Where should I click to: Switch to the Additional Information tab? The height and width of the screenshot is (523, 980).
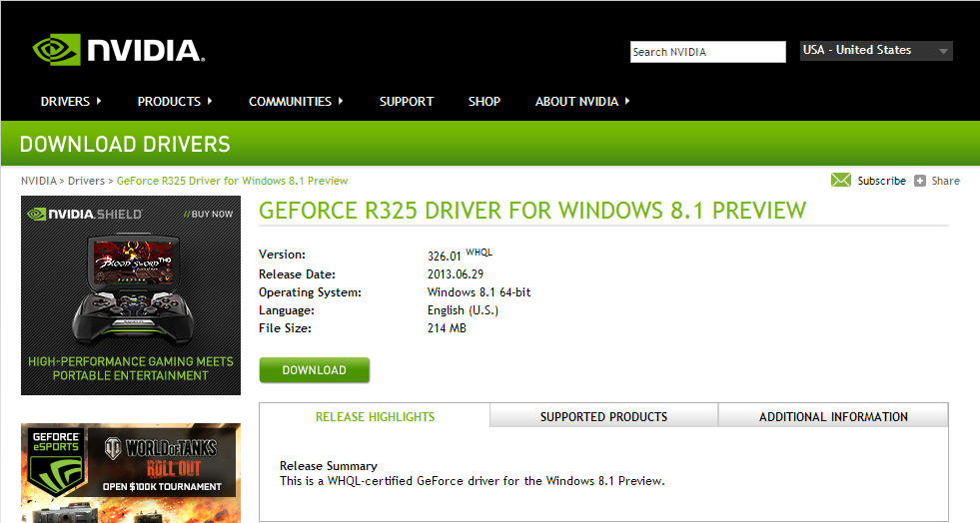tap(833, 416)
